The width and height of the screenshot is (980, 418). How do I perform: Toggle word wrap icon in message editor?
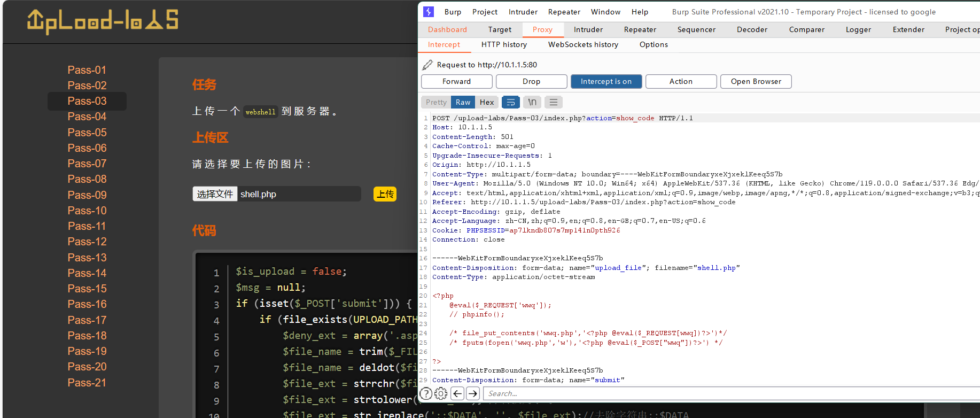pyautogui.click(x=511, y=102)
